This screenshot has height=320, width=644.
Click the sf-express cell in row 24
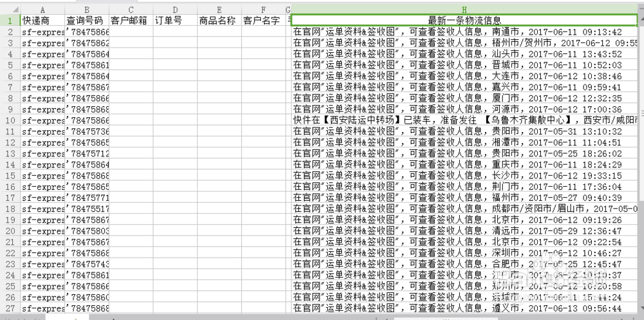43,275
